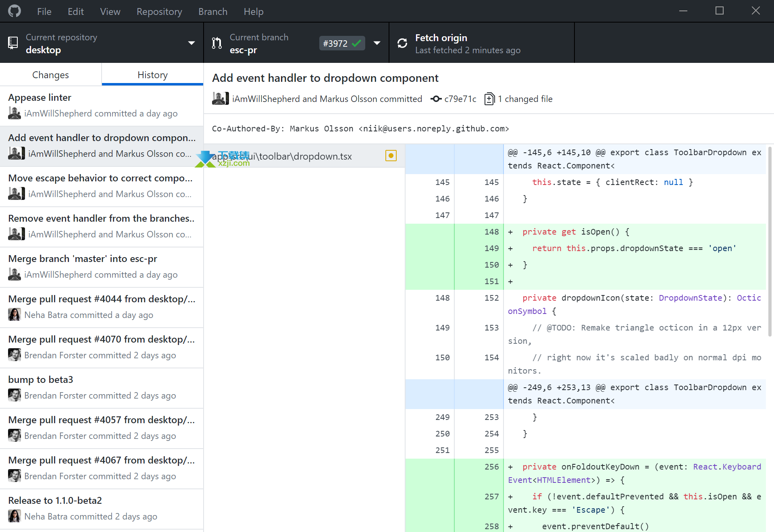Select 'Release to 1.1.0-beta2' commit

click(102, 509)
